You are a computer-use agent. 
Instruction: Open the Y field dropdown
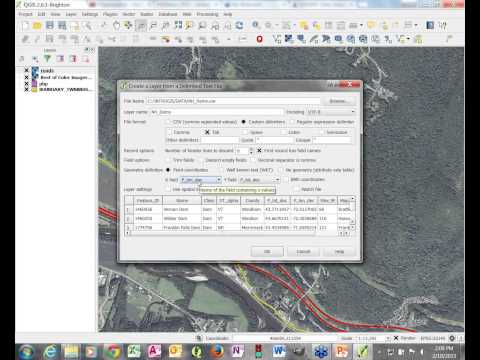[259, 180]
